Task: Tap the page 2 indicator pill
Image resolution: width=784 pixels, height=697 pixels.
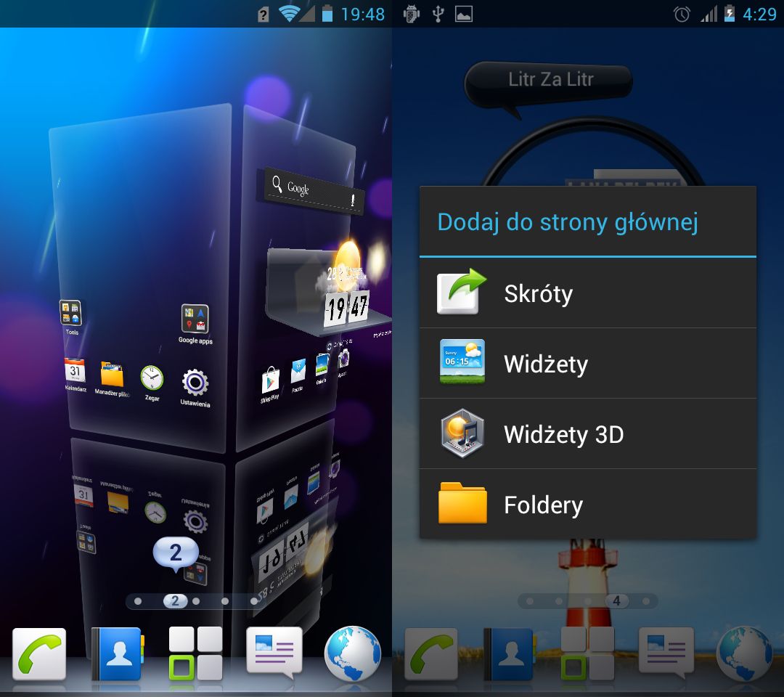Action: pos(175,601)
